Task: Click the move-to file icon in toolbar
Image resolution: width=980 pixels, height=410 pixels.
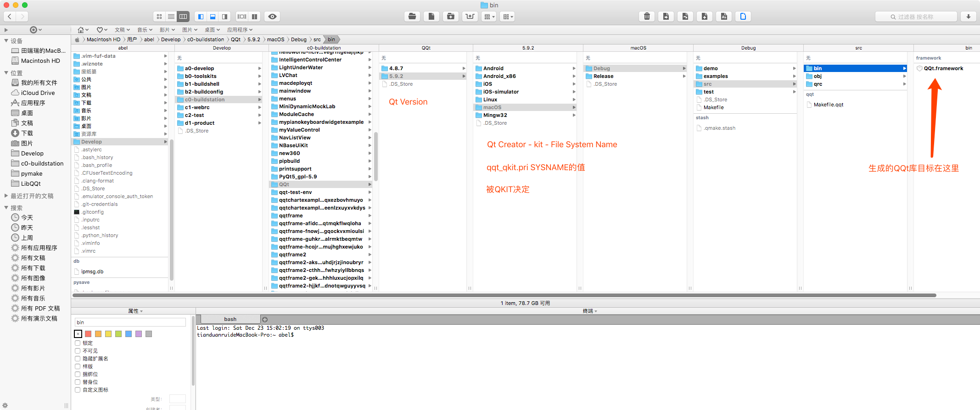Action: coord(666,17)
